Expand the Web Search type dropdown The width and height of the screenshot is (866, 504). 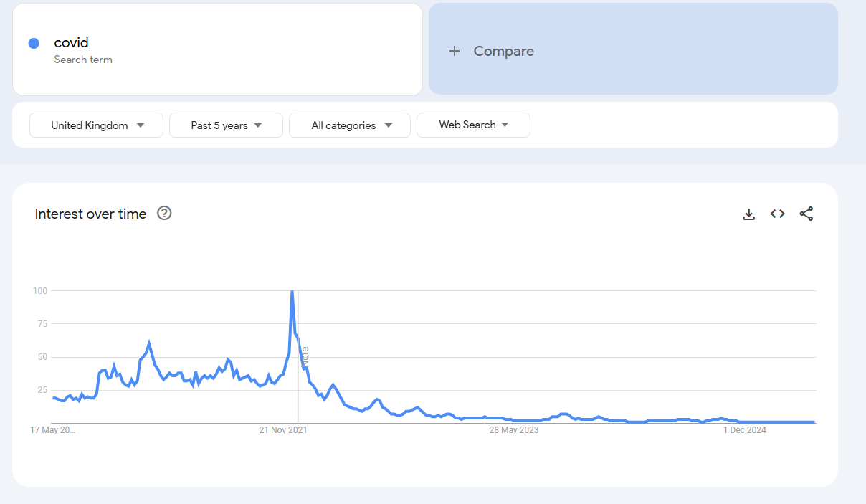click(473, 125)
